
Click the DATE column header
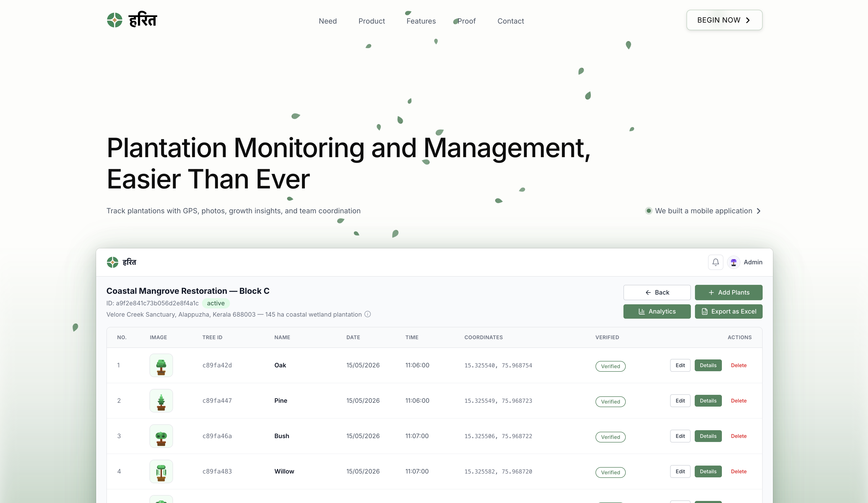(x=353, y=337)
